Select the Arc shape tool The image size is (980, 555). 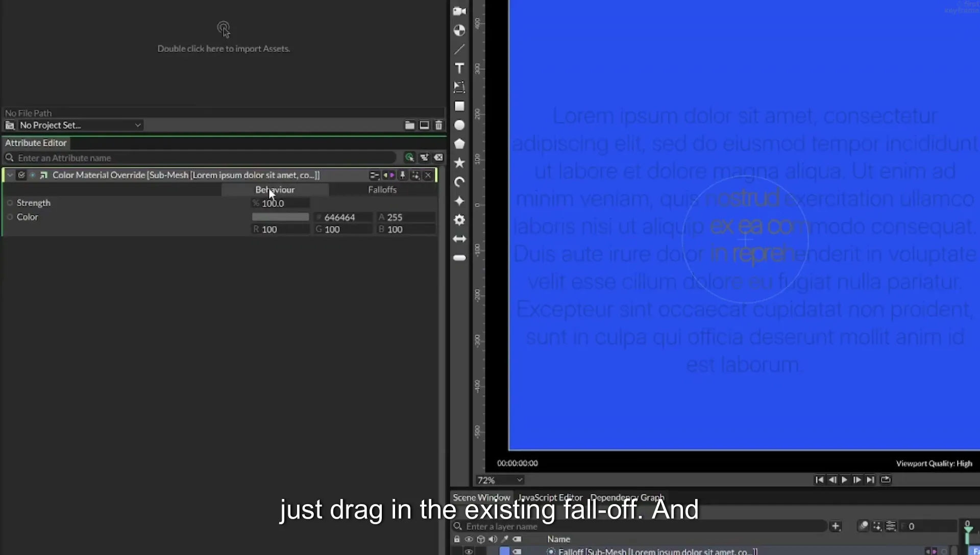459,182
